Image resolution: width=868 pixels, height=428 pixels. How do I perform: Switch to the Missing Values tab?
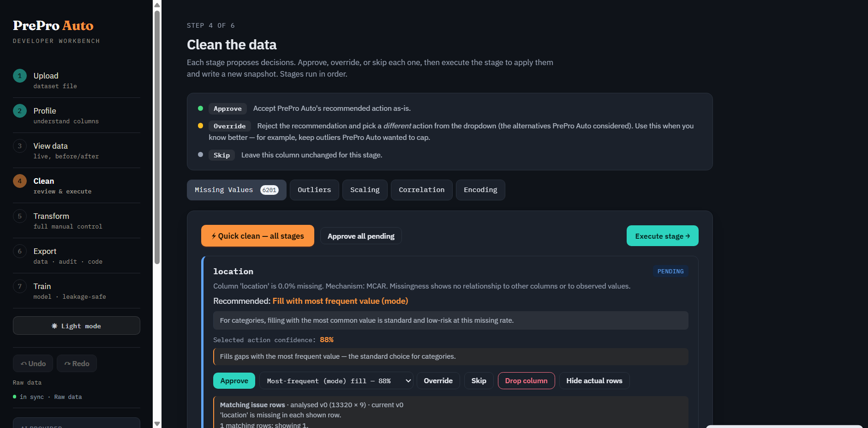point(236,190)
